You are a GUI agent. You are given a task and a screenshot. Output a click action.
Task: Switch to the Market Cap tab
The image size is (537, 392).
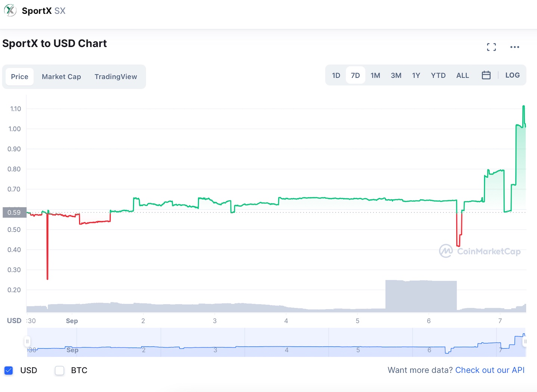point(61,77)
